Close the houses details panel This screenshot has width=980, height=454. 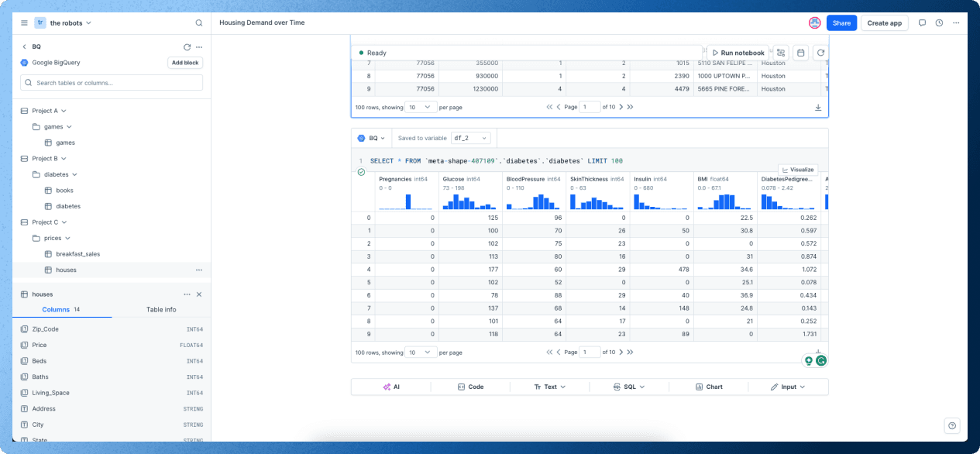click(x=199, y=294)
